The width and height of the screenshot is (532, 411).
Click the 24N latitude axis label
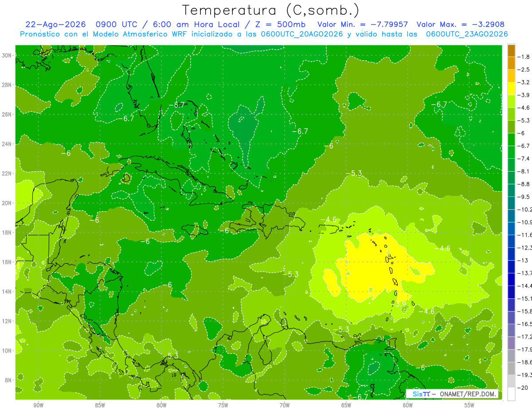click(x=7, y=144)
